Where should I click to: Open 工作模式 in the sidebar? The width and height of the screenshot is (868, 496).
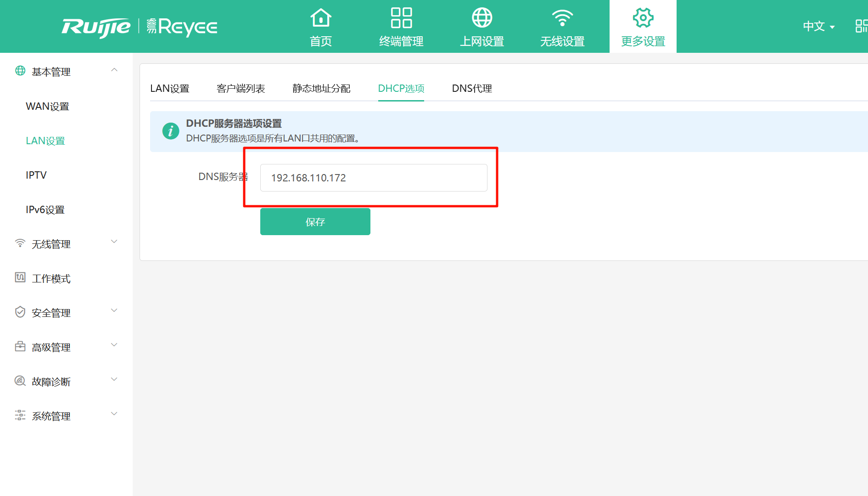(51, 279)
